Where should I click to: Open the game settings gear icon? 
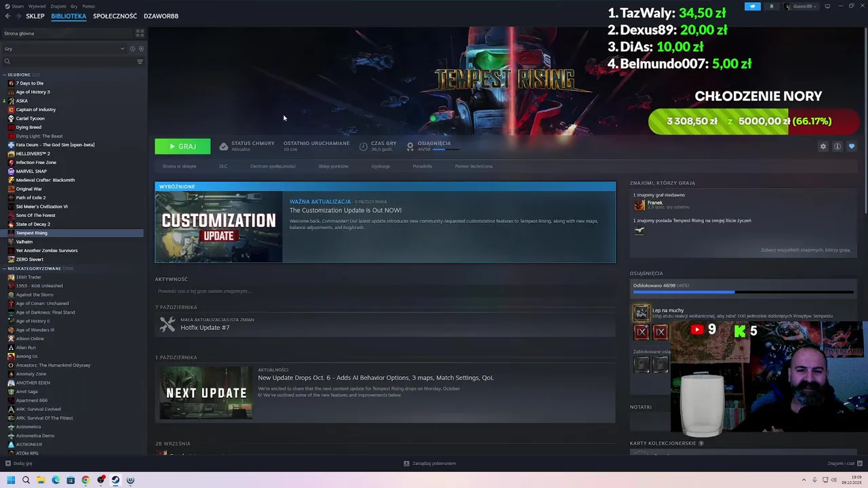coord(823,146)
